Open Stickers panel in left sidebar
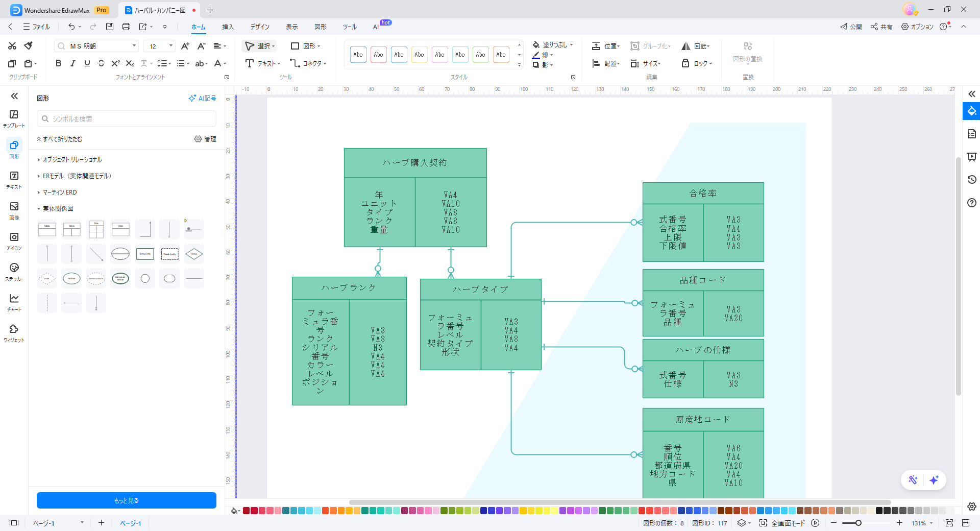Viewport: 980px width, 531px height. click(14, 272)
